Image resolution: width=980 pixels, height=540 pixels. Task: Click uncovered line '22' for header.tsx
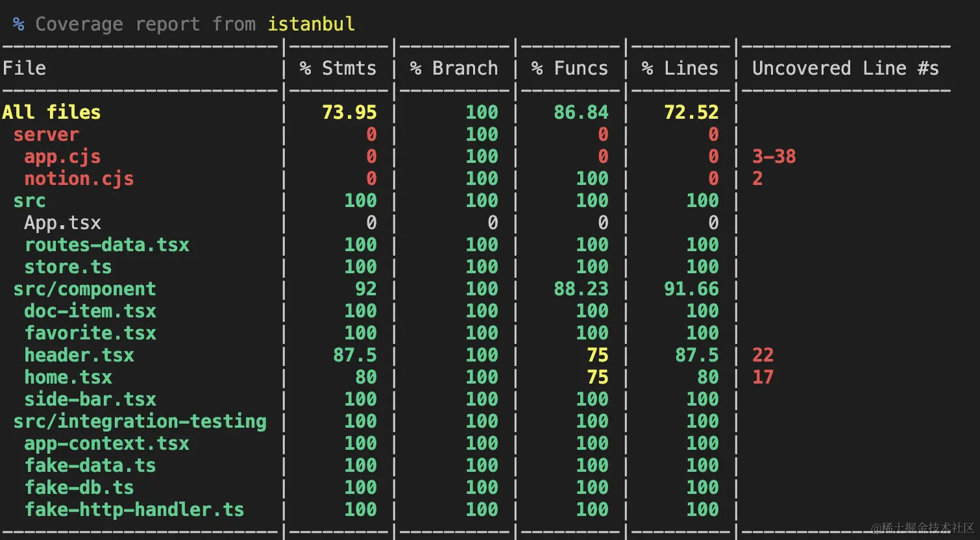click(763, 355)
